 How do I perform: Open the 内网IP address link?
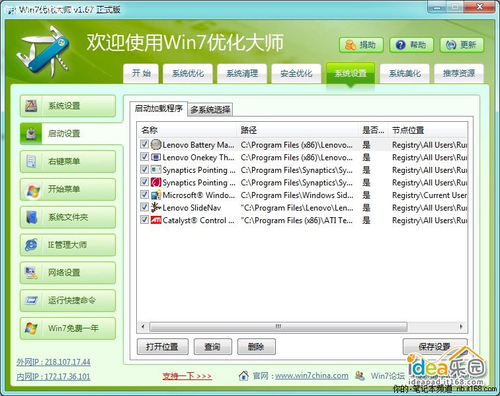[x=54, y=377]
